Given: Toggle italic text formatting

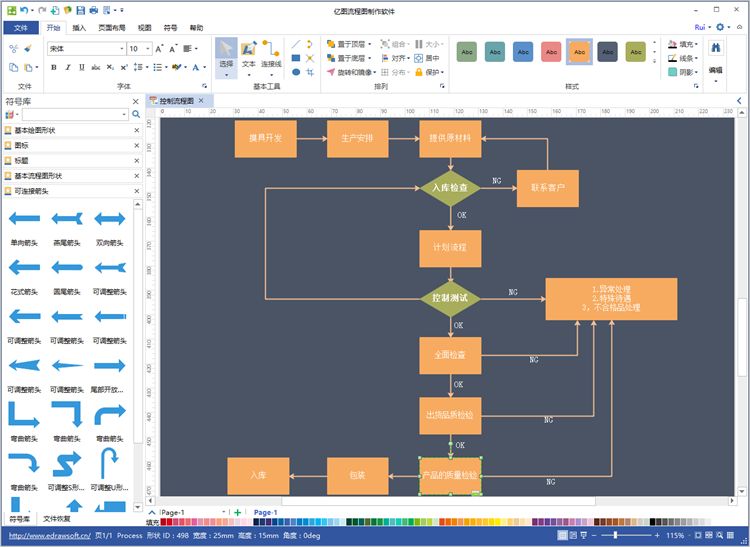Looking at the screenshot, I should point(68,67).
